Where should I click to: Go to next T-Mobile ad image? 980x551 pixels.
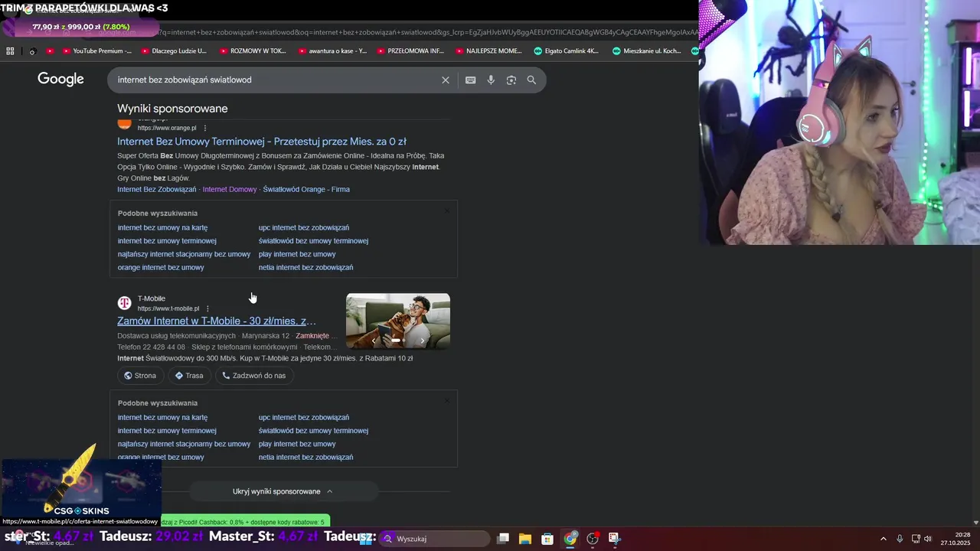423,341
